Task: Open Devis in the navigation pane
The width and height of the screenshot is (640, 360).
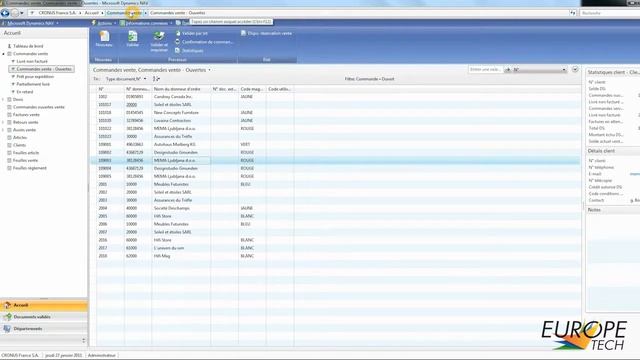Action: point(18,100)
